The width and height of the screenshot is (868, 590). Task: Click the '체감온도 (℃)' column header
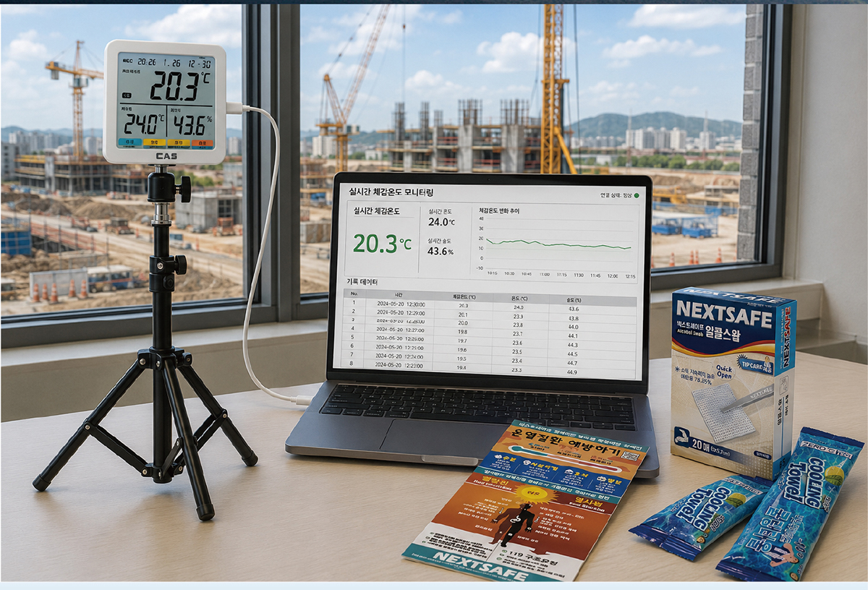tap(464, 296)
